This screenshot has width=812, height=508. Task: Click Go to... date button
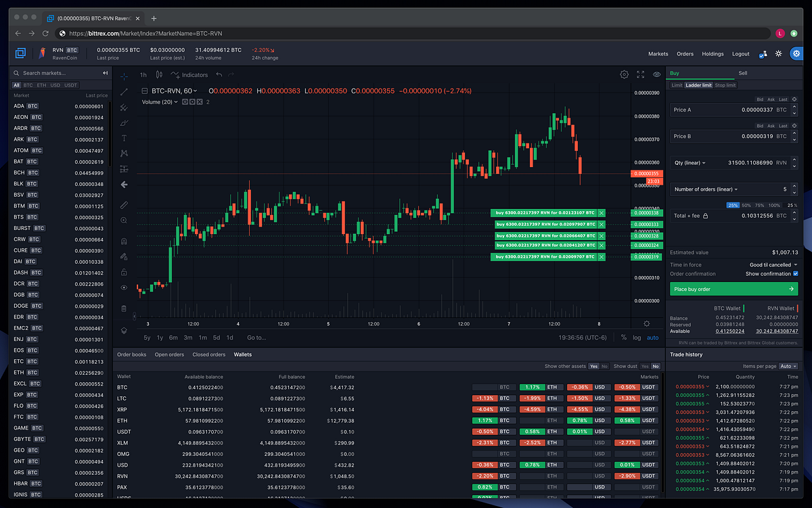click(x=256, y=338)
